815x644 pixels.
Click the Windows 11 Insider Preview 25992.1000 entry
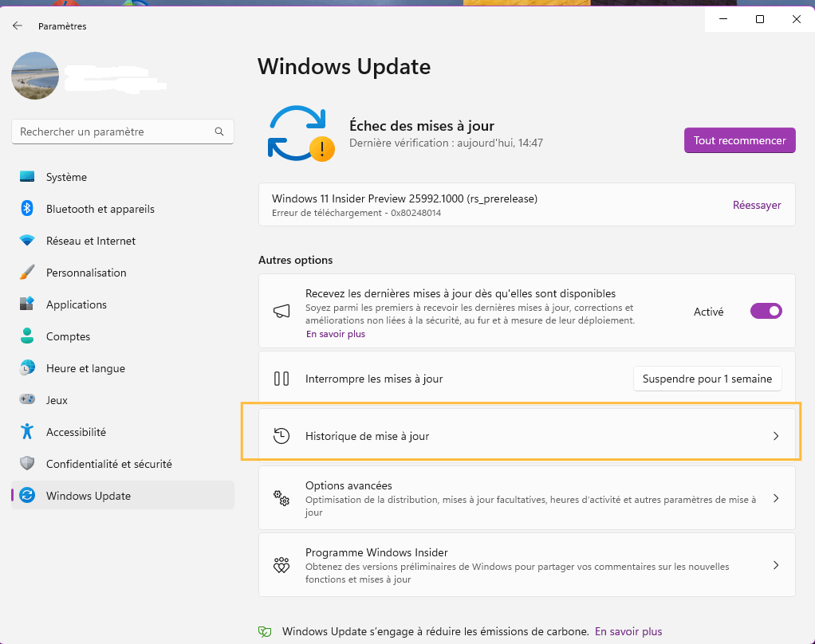527,205
